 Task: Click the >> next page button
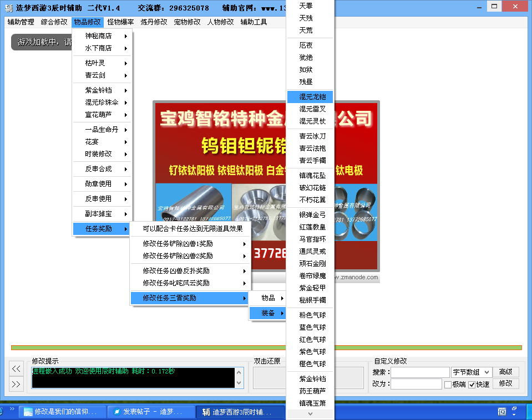point(17,383)
